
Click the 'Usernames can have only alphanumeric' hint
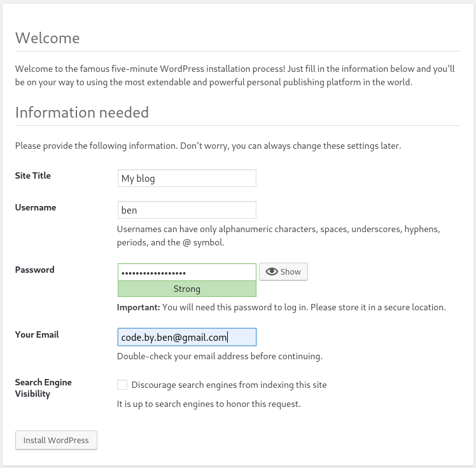tap(278, 236)
